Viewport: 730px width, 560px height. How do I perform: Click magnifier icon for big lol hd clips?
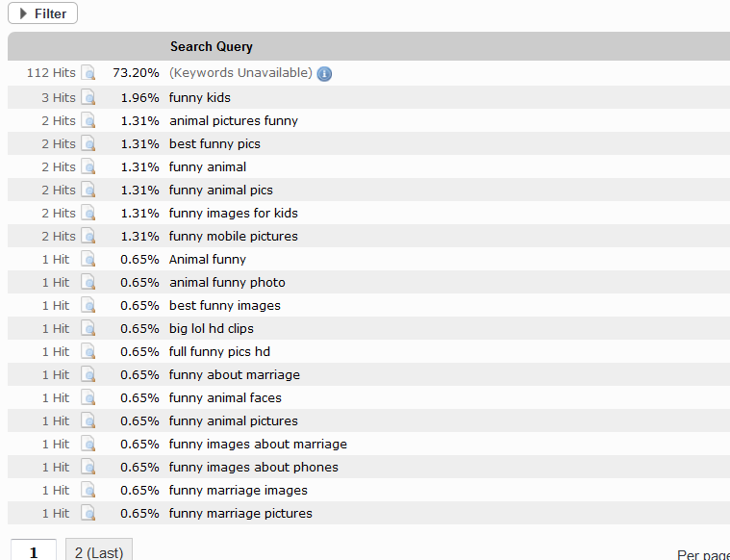(x=88, y=328)
